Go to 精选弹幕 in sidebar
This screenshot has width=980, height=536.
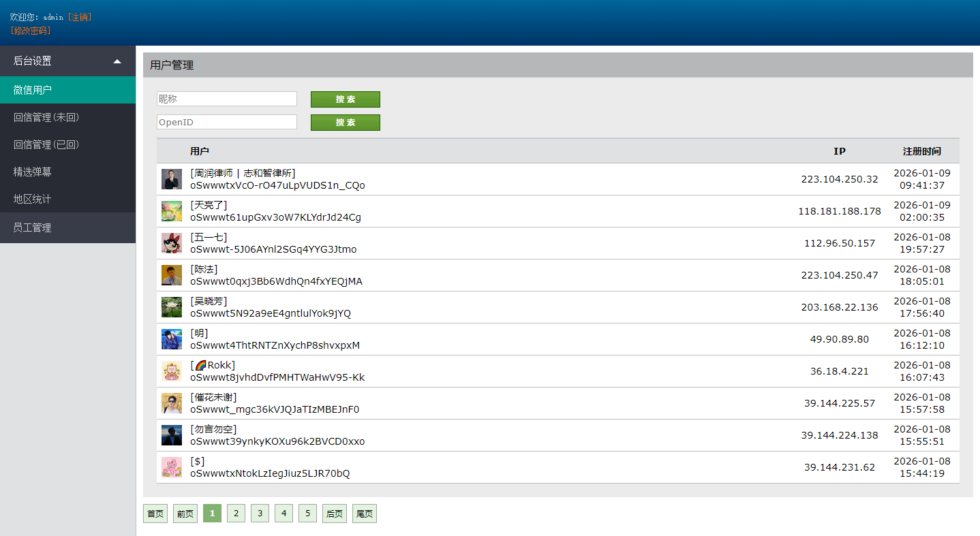pos(33,172)
